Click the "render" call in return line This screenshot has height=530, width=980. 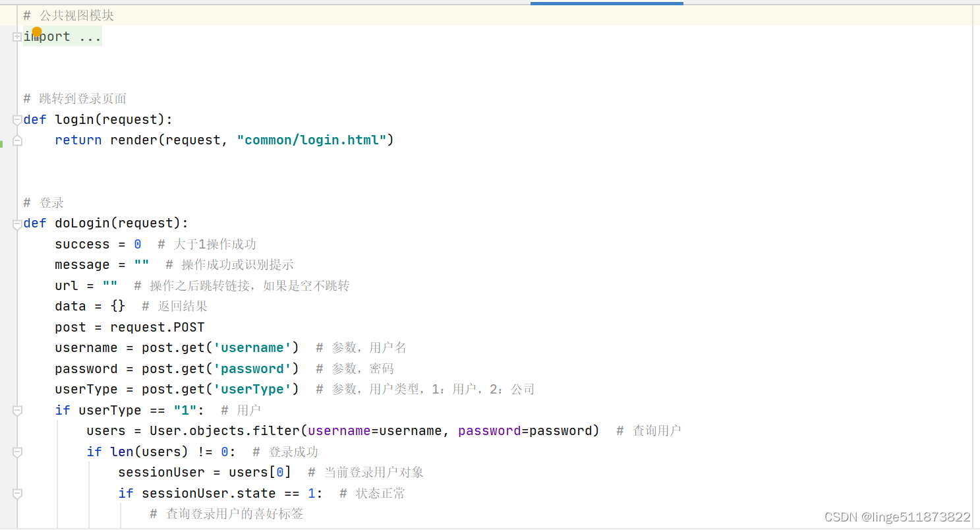point(134,140)
